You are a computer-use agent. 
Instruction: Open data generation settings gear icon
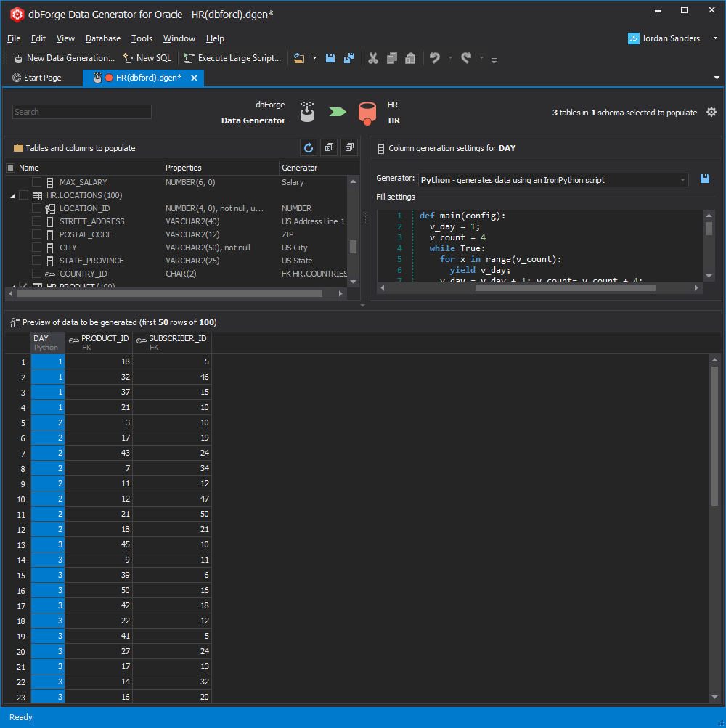711,112
